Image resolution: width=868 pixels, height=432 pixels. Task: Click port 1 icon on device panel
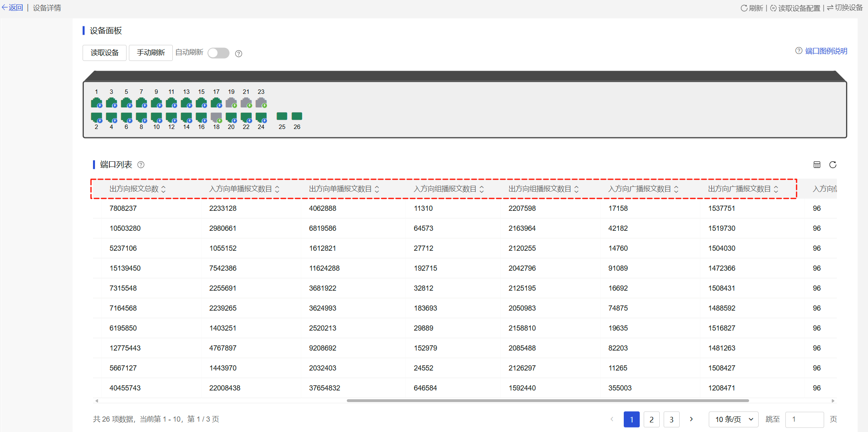pyautogui.click(x=96, y=103)
